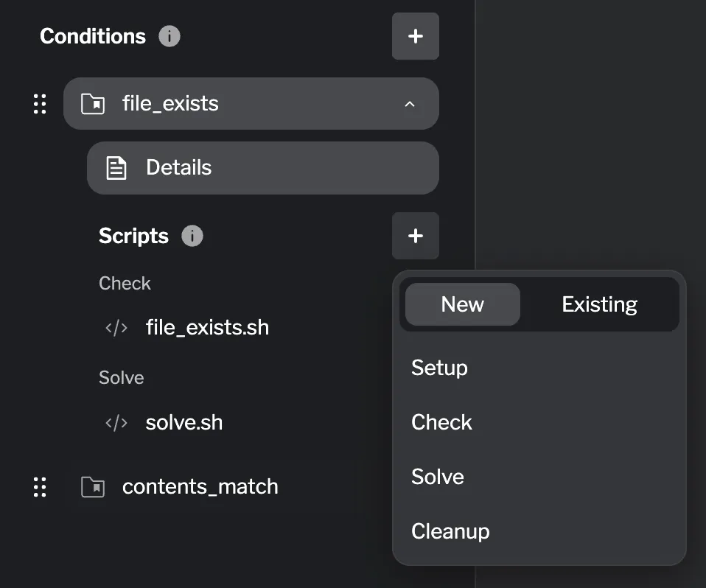The image size is (706, 588).
Task: Click the bookmark folder icon beside file_exists
Action: (93, 103)
